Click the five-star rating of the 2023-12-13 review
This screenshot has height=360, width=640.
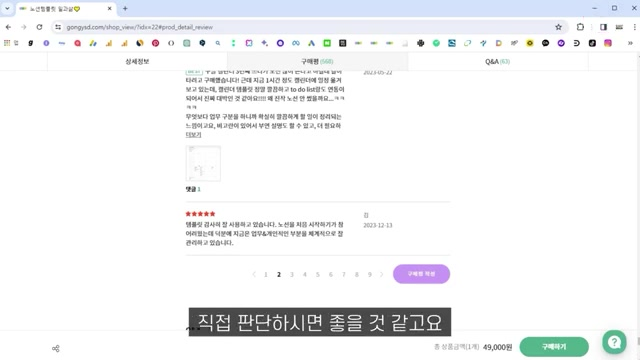[200, 214]
